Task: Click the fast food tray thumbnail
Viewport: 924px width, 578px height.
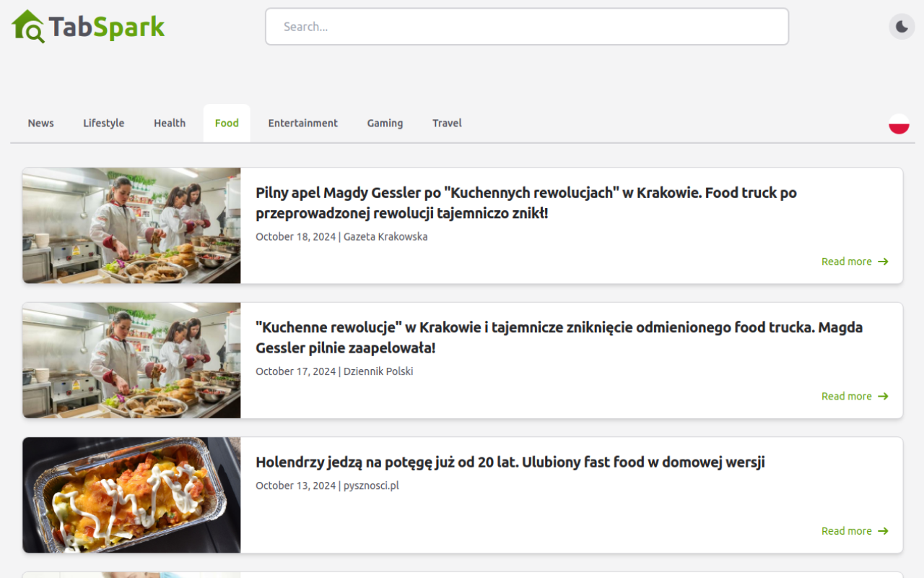Action: 131,495
